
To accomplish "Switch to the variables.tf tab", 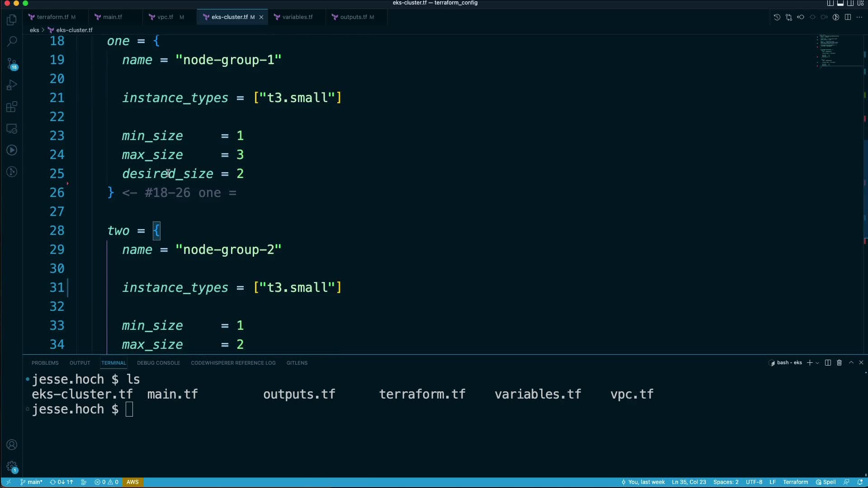I will pyautogui.click(x=297, y=17).
